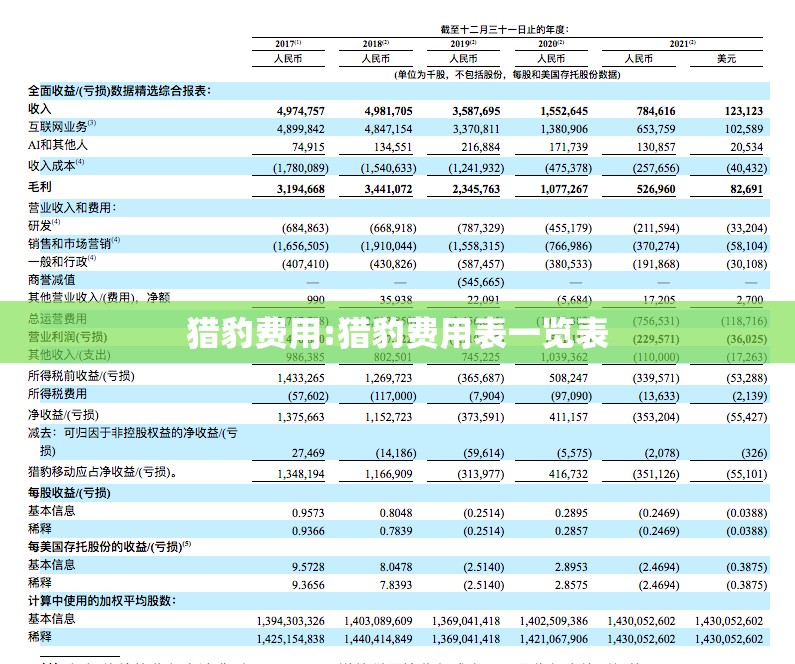Select the 净收益/(亏损) row label
The width and height of the screenshot is (795, 664).
click(63, 415)
